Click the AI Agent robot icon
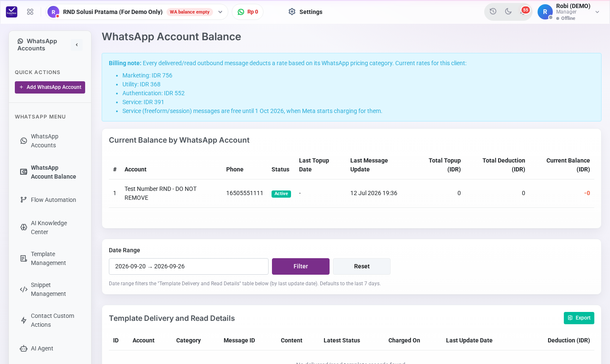The width and height of the screenshot is (610, 364). coord(24,348)
